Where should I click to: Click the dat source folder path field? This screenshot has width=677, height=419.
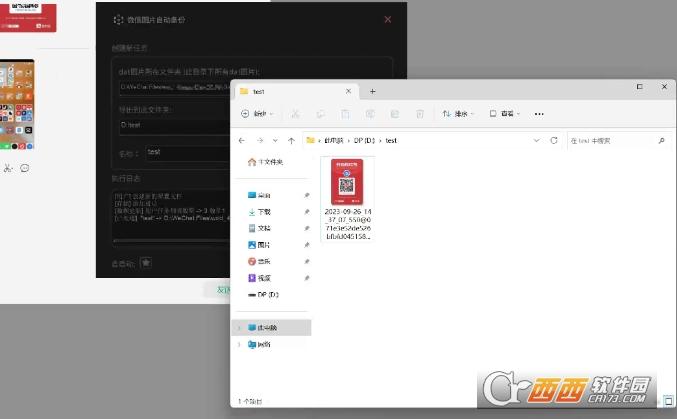(174, 87)
